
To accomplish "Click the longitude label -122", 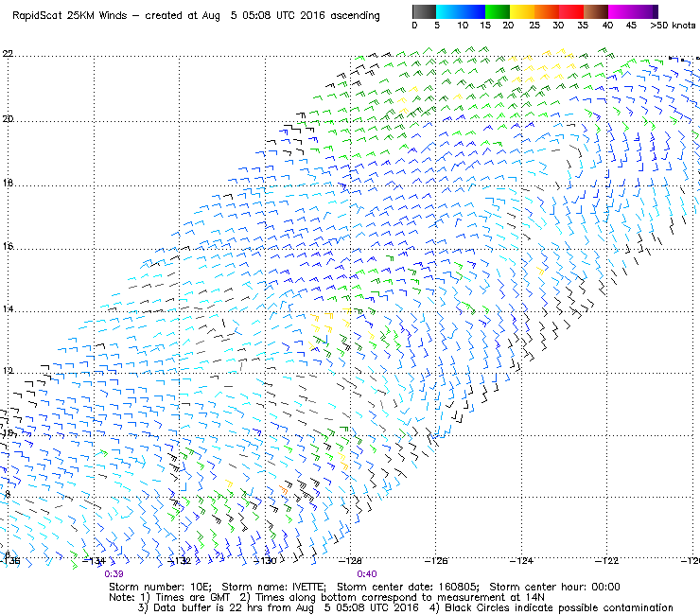I will pyautogui.click(x=607, y=560).
